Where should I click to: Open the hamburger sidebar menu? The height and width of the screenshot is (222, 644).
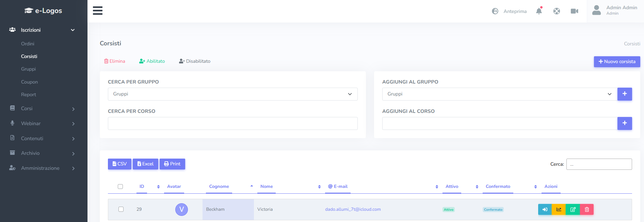[98, 11]
